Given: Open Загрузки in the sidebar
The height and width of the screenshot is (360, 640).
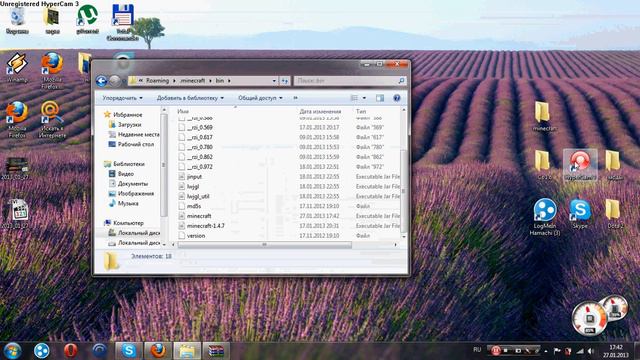Looking at the screenshot, I should [x=129, y=124].
